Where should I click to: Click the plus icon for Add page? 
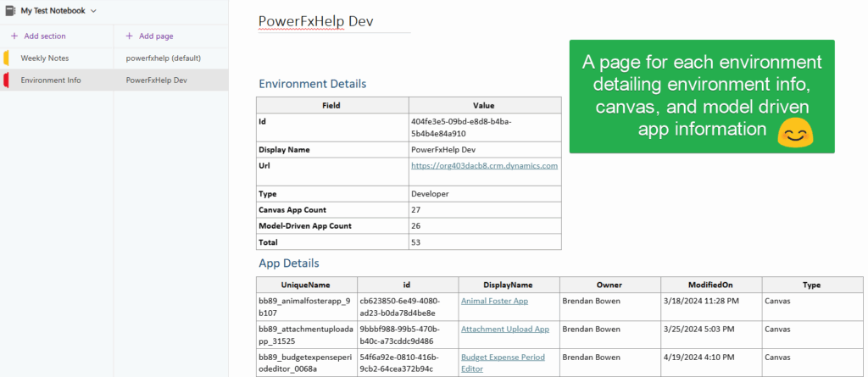129,36
